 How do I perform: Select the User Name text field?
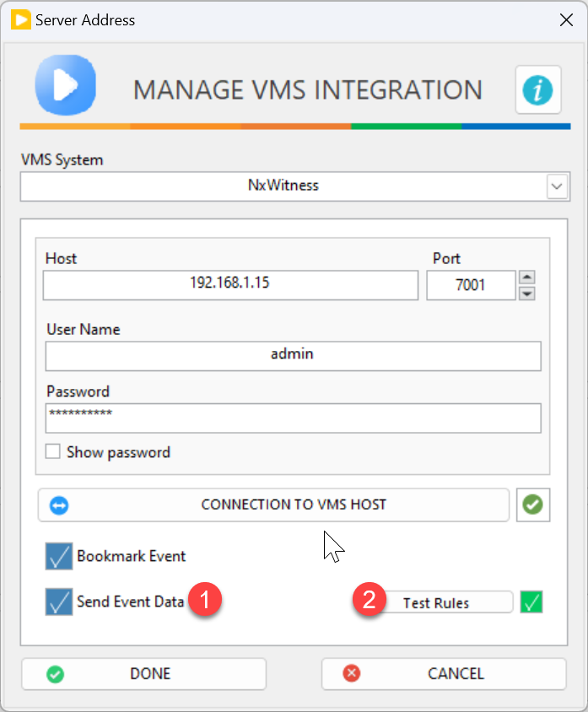point(292,355)
